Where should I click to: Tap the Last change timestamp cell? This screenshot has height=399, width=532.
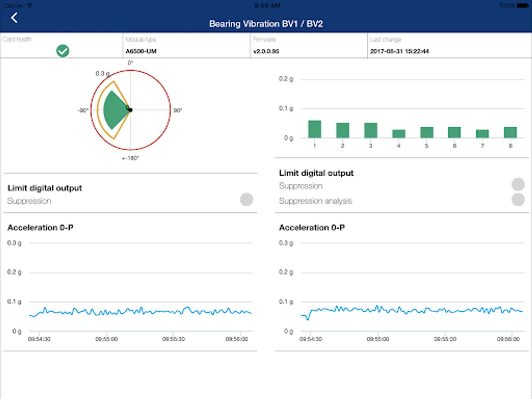click(449, 46)
